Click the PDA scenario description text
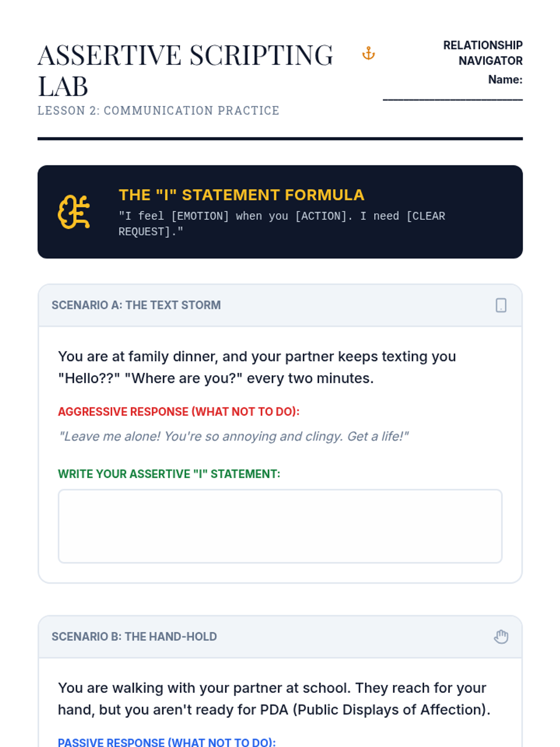This screenshot has height=747, width=560. coord(274,698)
